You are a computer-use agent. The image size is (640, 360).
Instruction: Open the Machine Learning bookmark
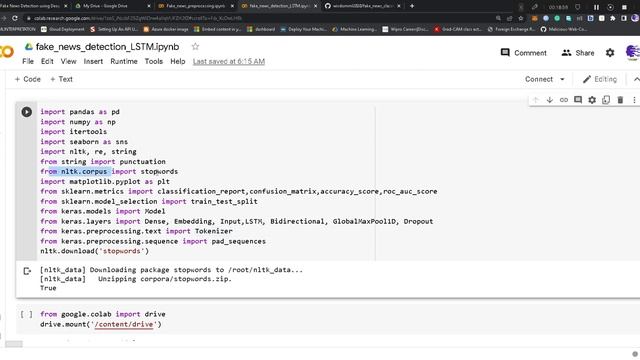coord(354,29)
